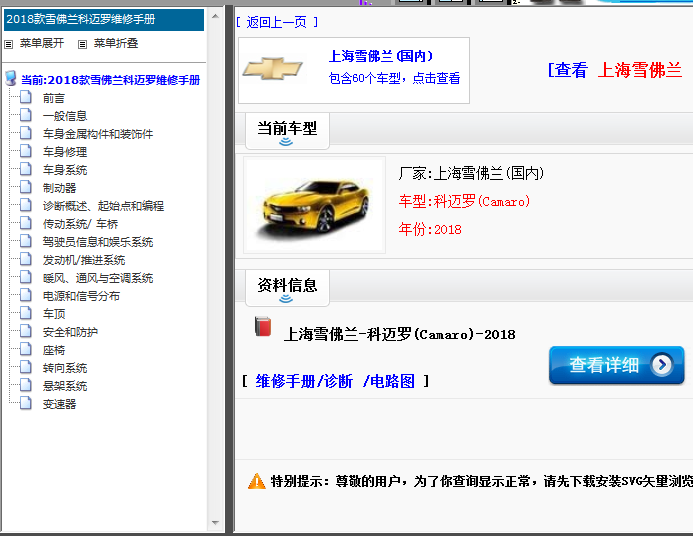Viewport: 693px width, 536px height.
Task: Click the 当前车型 tab header
Action: tap(287, 131)
